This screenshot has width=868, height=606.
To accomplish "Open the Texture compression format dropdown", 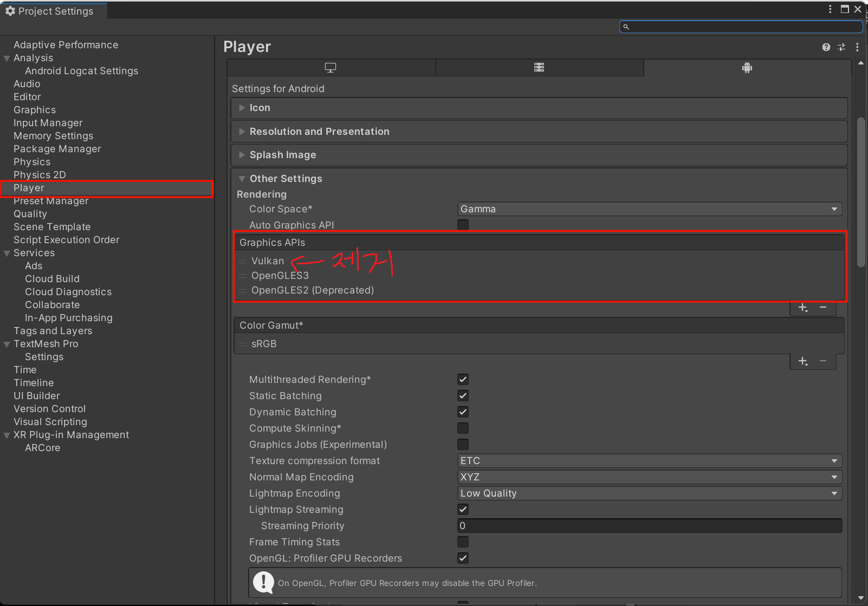I will pyautogui.click(x=650, y=461).
